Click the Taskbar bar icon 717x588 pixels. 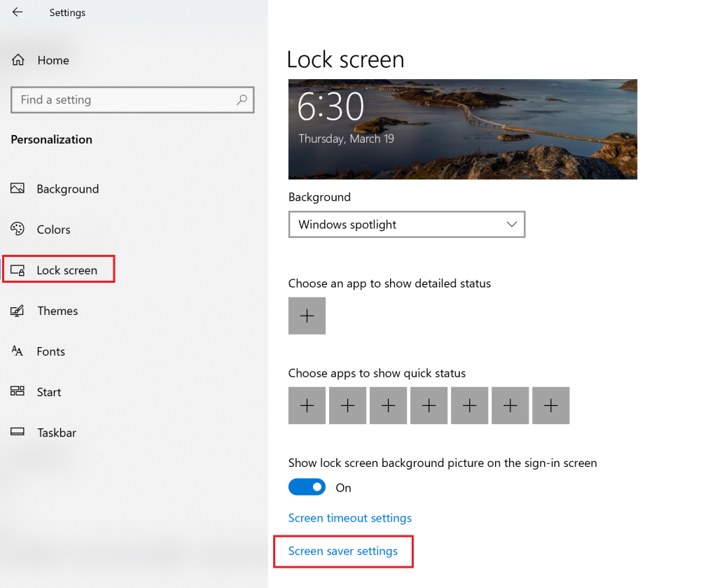point(18,432)
